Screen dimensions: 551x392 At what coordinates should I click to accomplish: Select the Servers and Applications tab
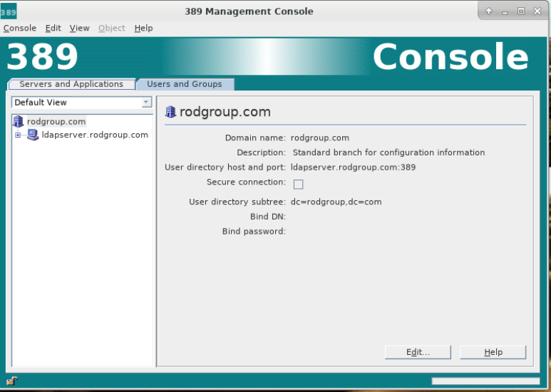(71, 84)
